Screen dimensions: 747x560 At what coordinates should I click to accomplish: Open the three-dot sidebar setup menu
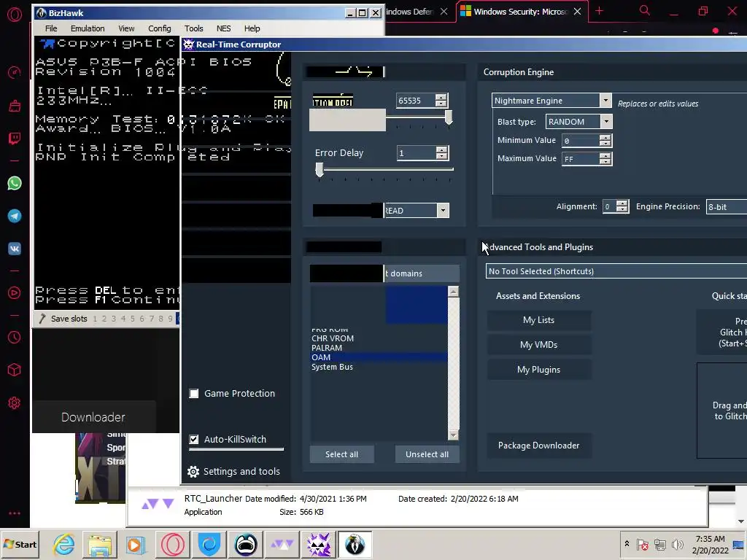click(15, 513)
